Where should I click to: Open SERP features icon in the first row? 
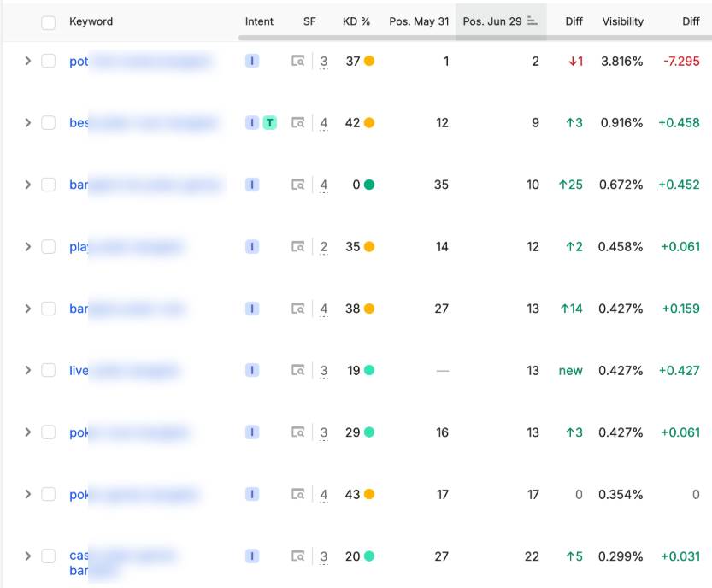pyautogui.click(x=297, y=61)
